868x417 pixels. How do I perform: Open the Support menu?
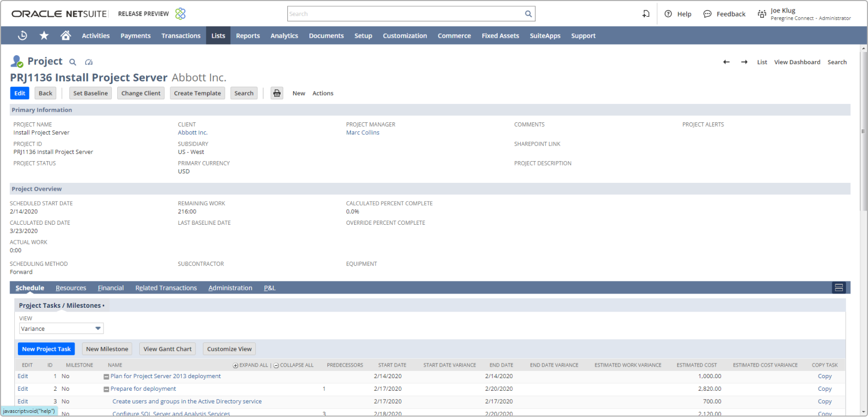[x=583, y=36]
